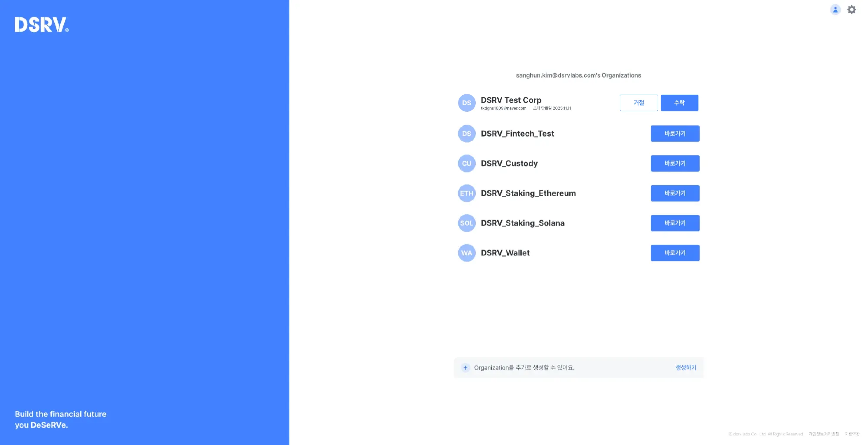
Task: Click the SOL avatar icon
Action: [466, 223]
